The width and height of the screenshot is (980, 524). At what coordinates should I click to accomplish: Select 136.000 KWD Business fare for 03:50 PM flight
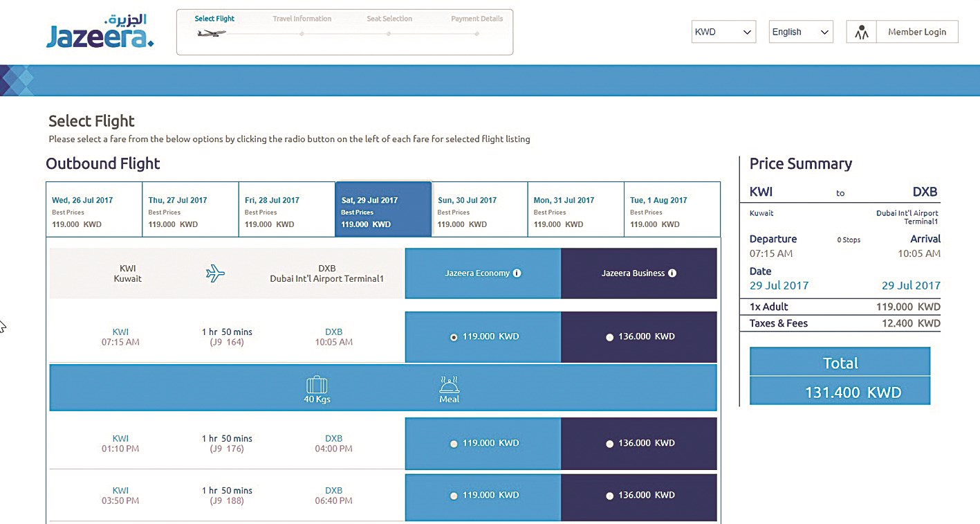coord(609,496)
